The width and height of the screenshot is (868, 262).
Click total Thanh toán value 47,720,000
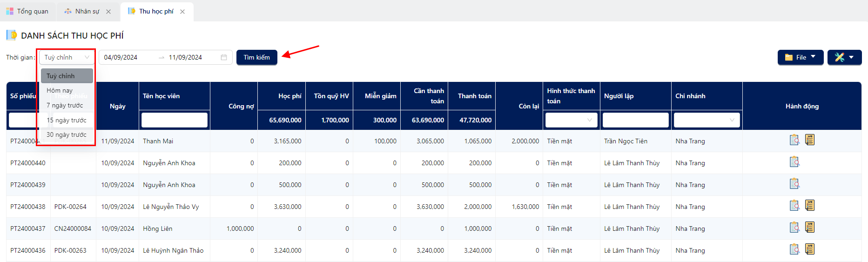click(x=476, y=120)
